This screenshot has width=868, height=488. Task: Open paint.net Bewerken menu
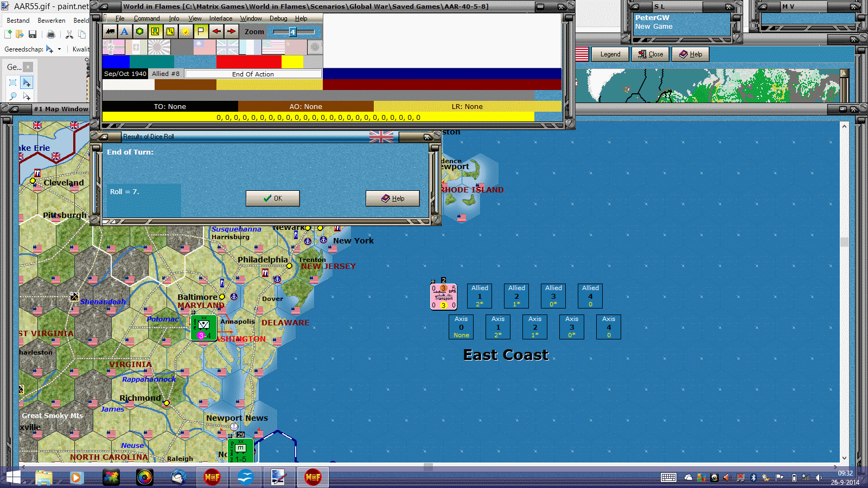(x=52, y=21)
